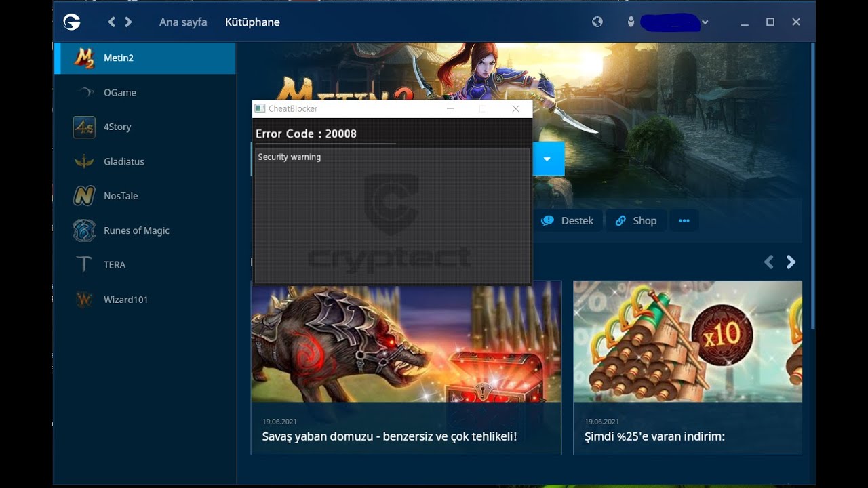868x488 pixels.
Task: Select Wizard101 in the sidebar
Action: pyautogui.click(x=145, y=300)
